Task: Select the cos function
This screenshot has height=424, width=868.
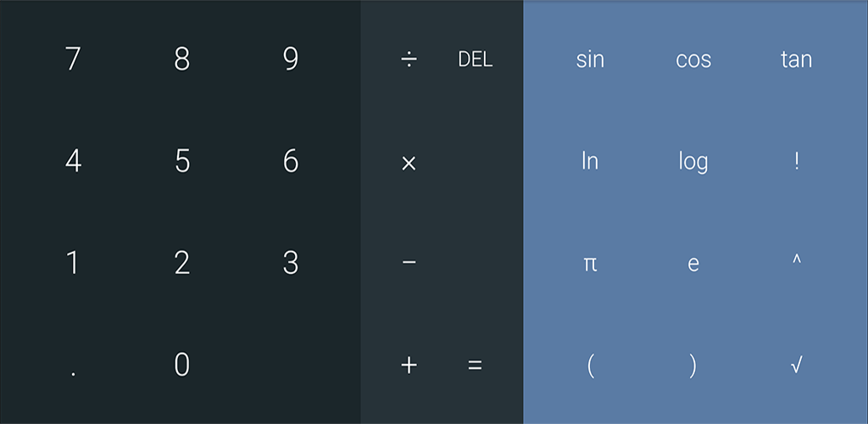Action: [693, 59]
